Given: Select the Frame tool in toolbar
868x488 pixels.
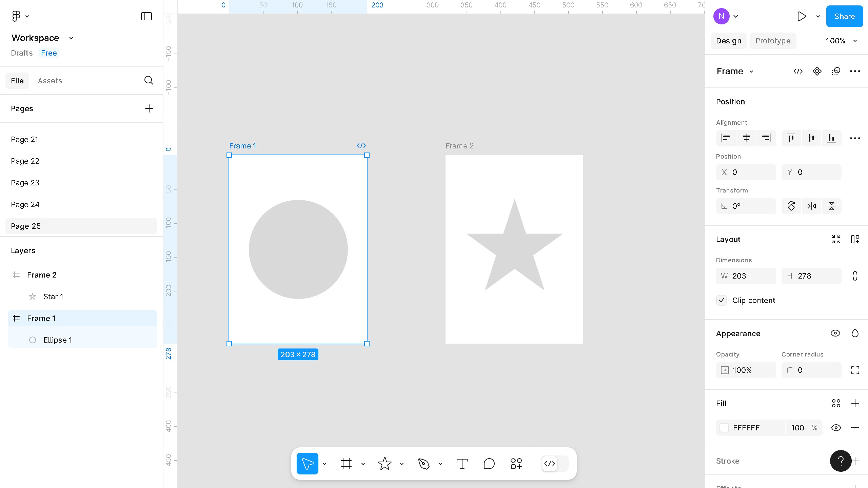Looking at the screenshot, I should tap(346, 464).
